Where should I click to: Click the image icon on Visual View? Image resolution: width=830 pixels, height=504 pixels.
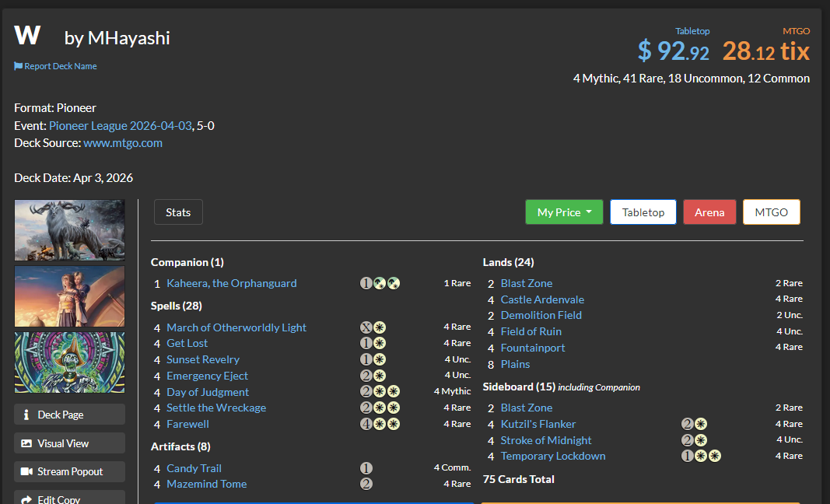[26, 443]
